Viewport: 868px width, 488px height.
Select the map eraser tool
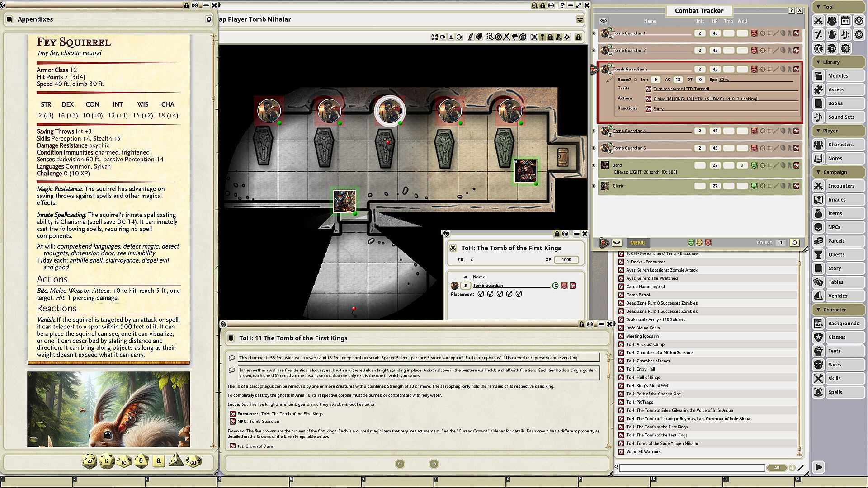pos(479,37)
